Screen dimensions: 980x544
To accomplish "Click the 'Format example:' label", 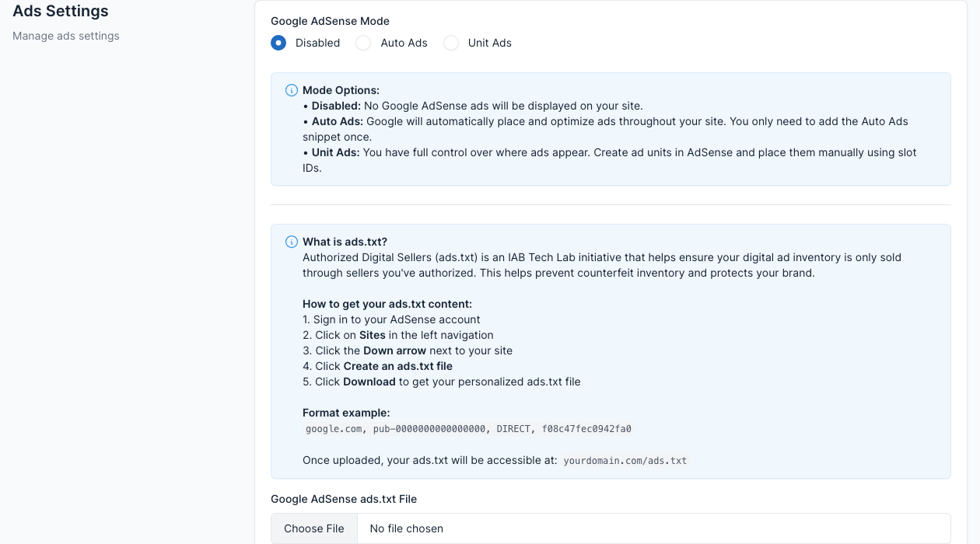I will (x=346, y=413).
